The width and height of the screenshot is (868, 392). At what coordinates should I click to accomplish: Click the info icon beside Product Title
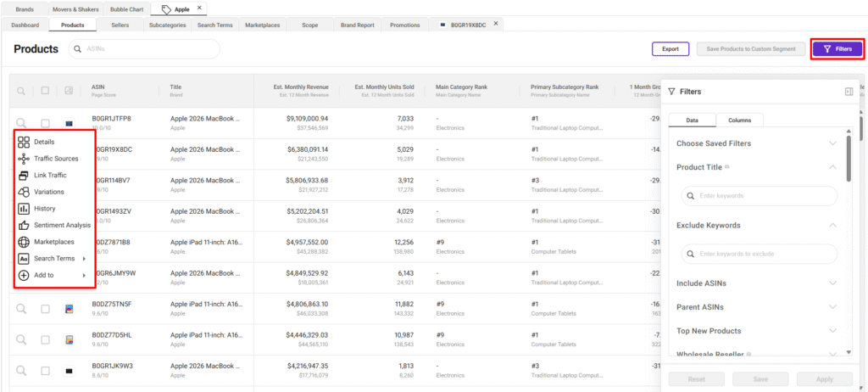point(726,167)
